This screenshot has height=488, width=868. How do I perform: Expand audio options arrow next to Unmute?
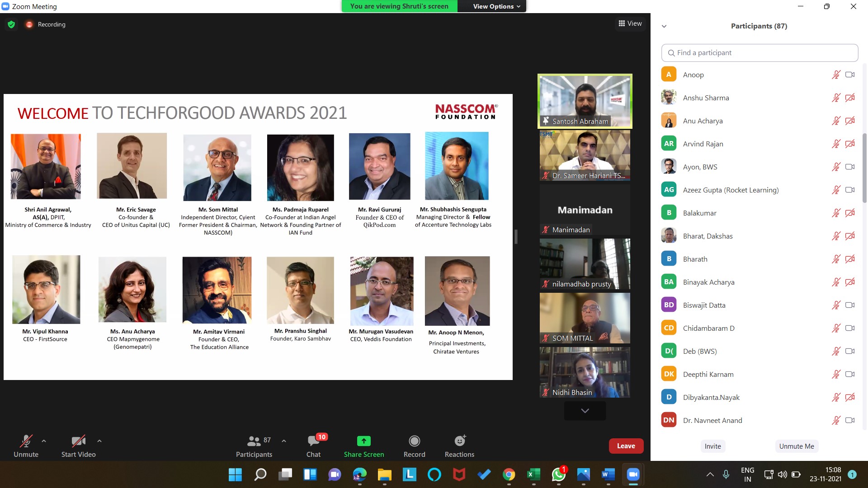[x=44, y=441]
